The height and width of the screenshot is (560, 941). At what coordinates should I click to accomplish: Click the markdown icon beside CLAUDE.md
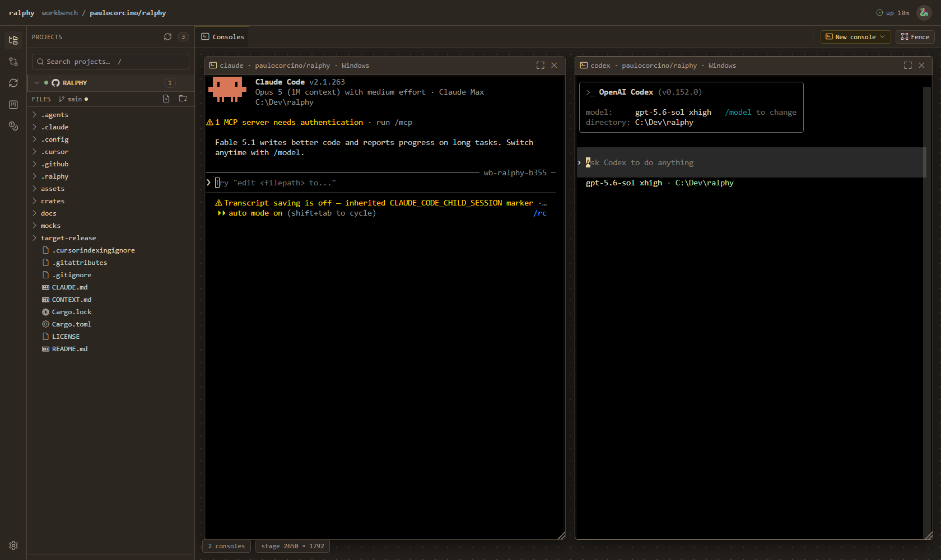[x=46, y=287]
